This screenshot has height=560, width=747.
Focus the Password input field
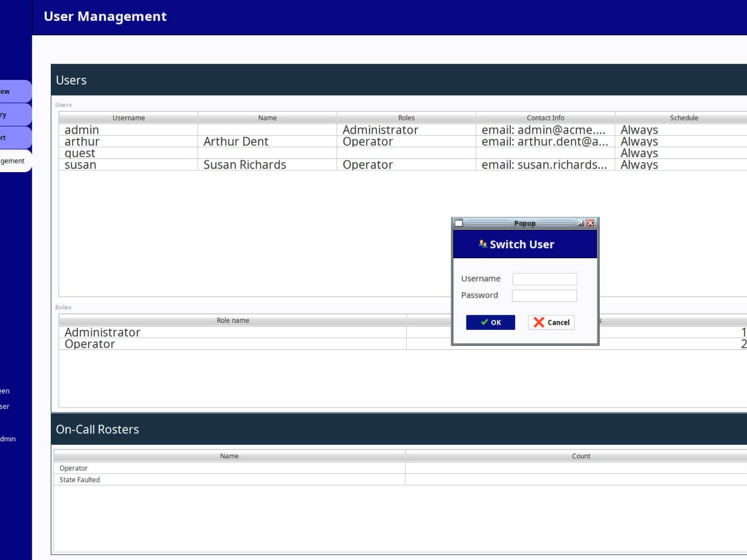(544, 296)
